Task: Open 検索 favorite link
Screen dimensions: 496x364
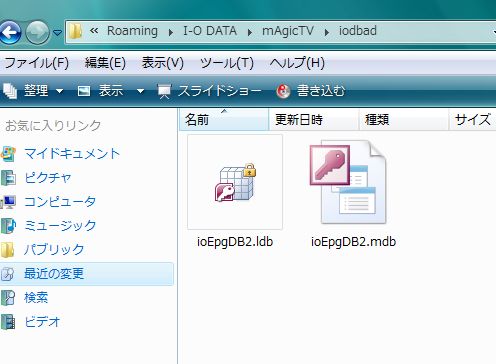Action: 36,297
